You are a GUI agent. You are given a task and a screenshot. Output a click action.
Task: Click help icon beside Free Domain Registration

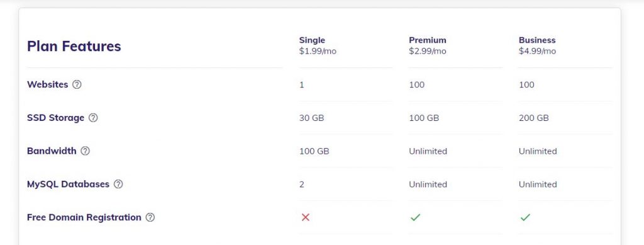150,217
